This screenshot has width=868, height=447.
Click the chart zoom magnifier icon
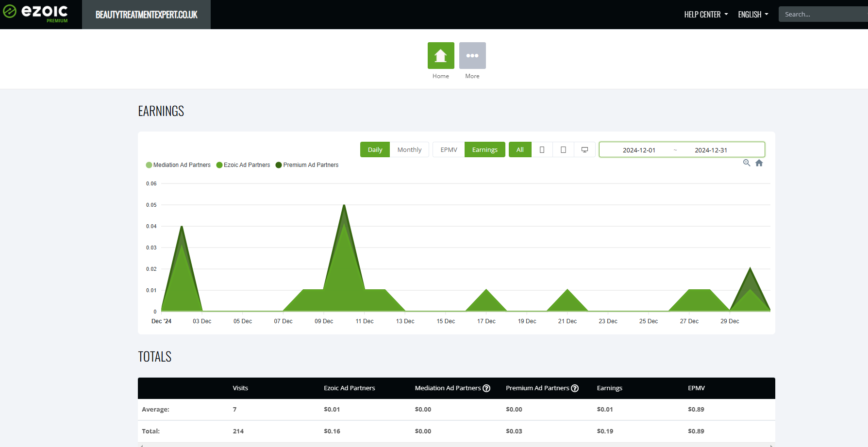click(747, 163)
